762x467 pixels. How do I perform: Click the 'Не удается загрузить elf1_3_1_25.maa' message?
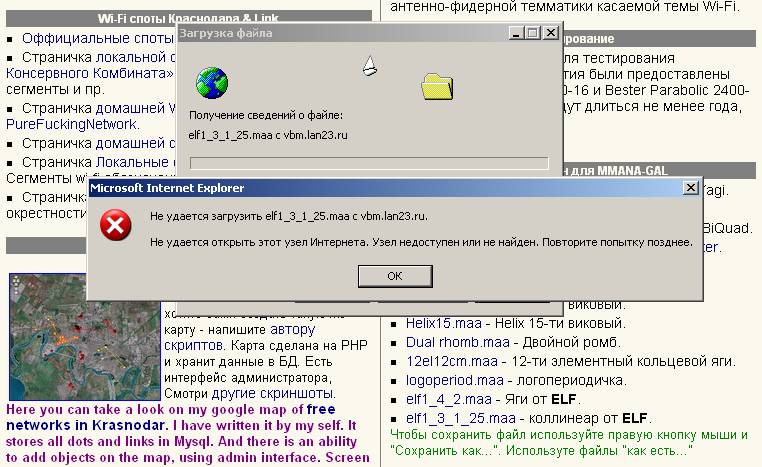(289, 216)
